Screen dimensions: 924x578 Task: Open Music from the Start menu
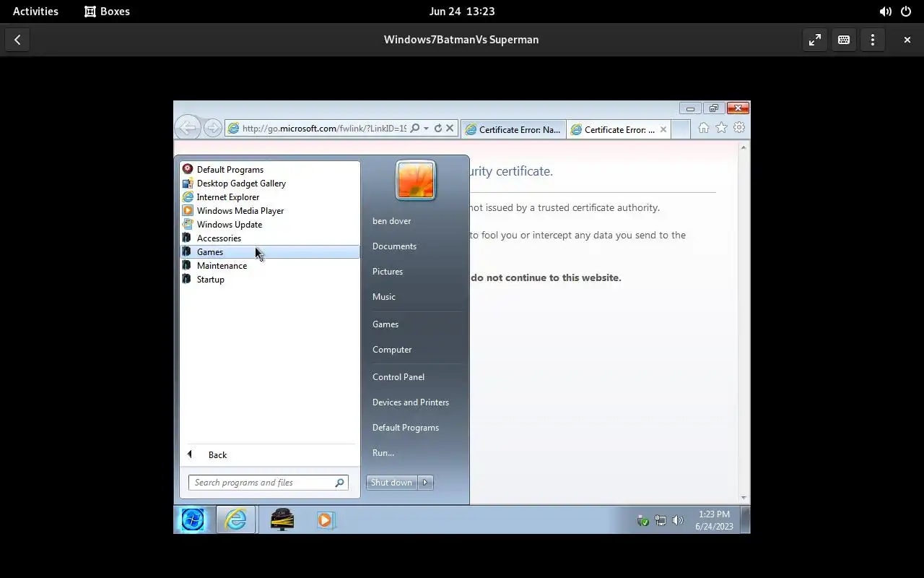384,297
